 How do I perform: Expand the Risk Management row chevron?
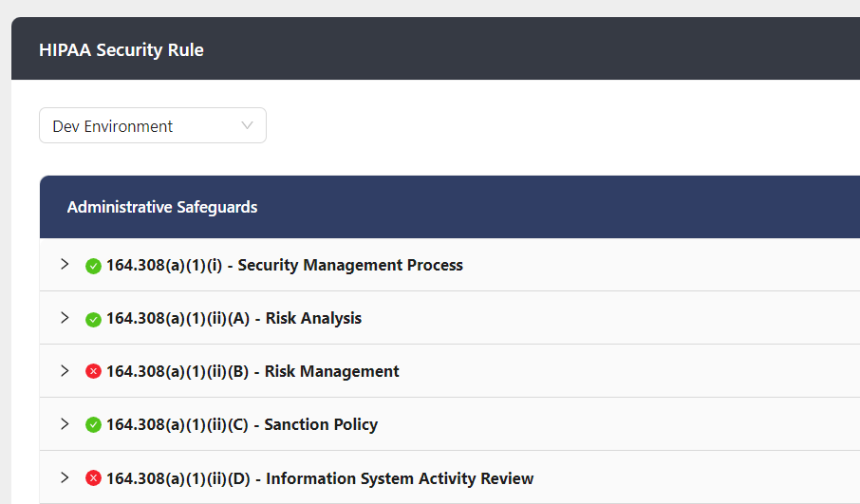coord(65,371)
